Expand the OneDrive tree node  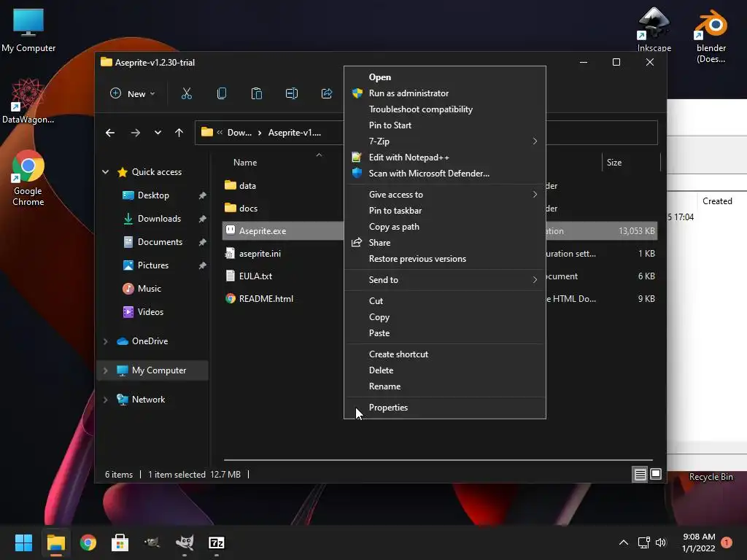(x=105, y=341)
